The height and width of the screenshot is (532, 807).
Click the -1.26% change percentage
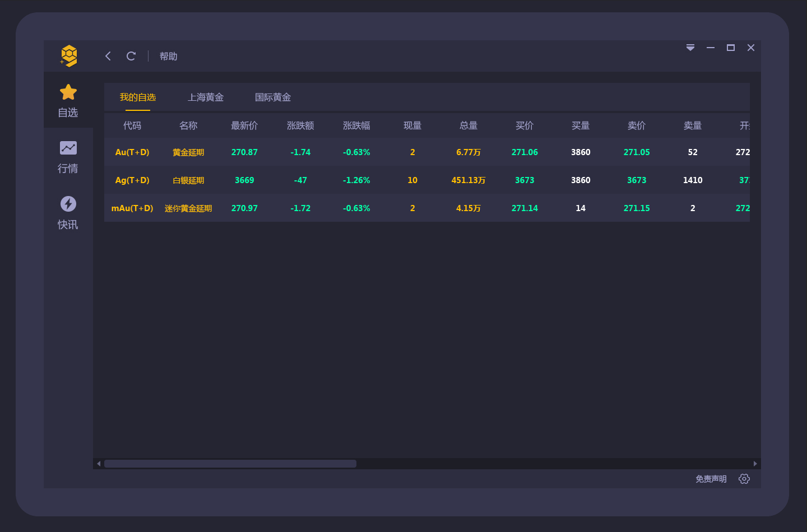[356, 180]
